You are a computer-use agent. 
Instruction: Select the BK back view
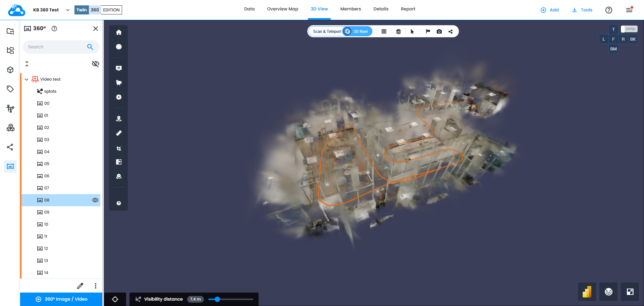click(633, 39)
